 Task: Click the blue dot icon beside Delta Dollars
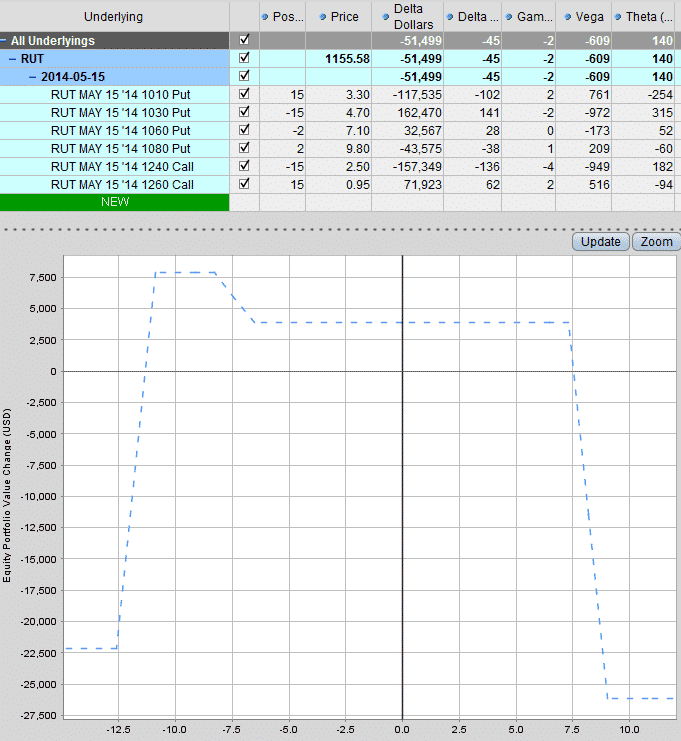pyautogui.click(x=386, y=17)
